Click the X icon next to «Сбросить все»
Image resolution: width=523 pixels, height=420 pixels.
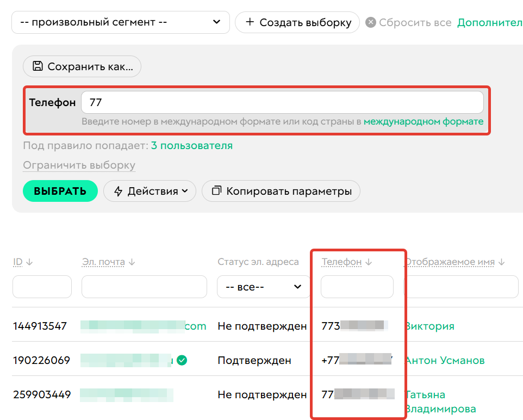coord(371,22)
